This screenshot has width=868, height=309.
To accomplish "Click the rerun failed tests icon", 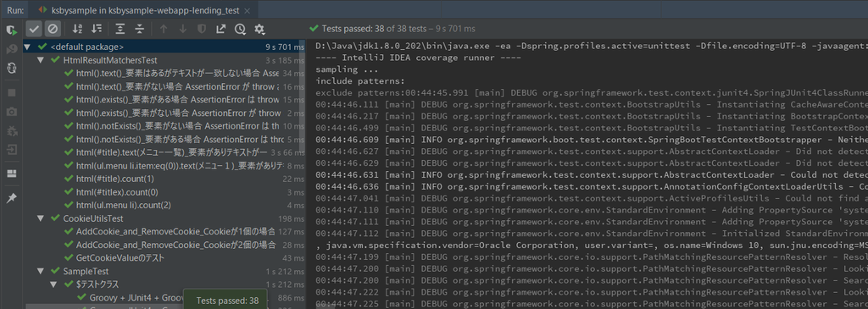I will [11, 49].
